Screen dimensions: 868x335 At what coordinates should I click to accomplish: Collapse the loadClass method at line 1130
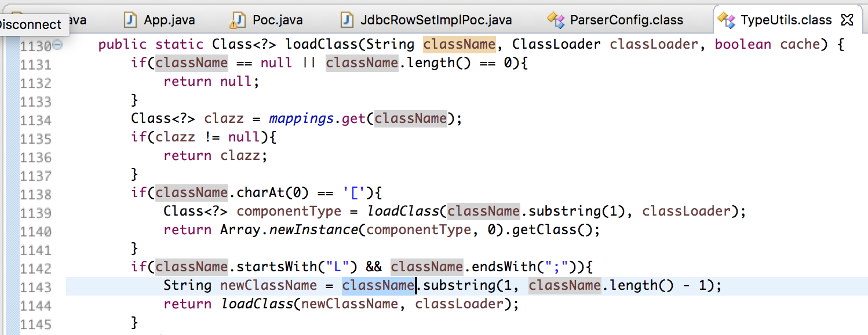pos(57,44)
